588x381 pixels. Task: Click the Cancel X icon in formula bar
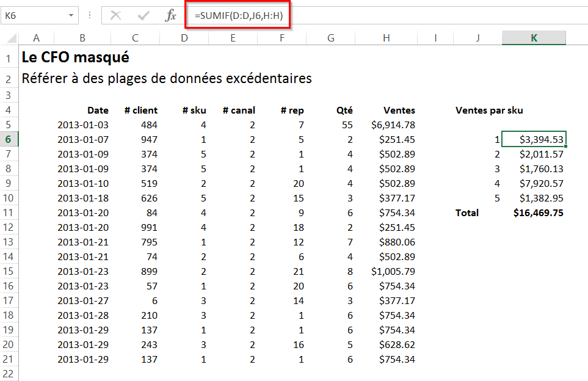click(115, 16)
